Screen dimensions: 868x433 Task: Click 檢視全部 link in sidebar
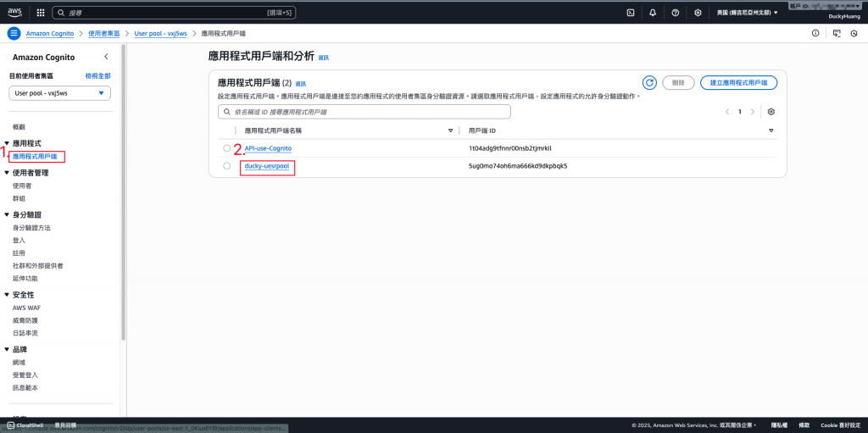tap(98, 76)
